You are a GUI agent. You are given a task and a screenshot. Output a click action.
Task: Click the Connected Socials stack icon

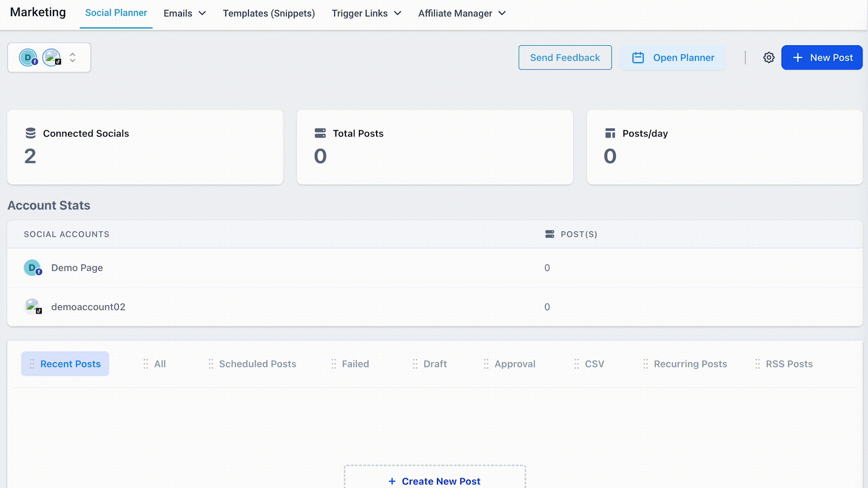30,133
